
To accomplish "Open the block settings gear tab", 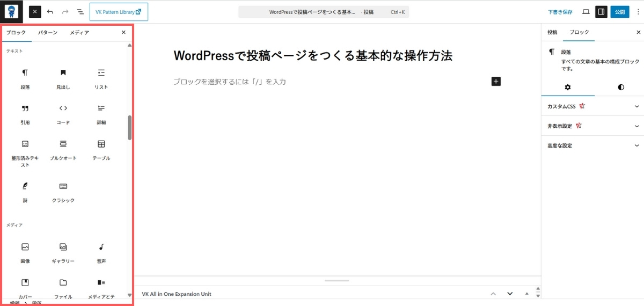I will (x=568, y=87).
